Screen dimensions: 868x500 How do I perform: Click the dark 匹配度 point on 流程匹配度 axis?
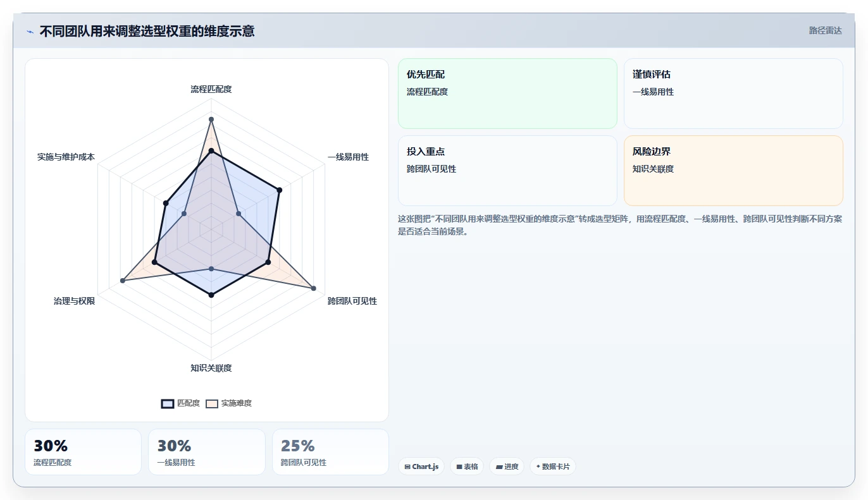211,151
